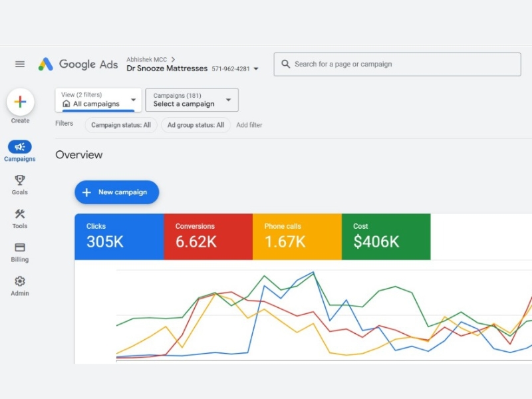Click the plus icon in New campaign

[x=86, y=192]
